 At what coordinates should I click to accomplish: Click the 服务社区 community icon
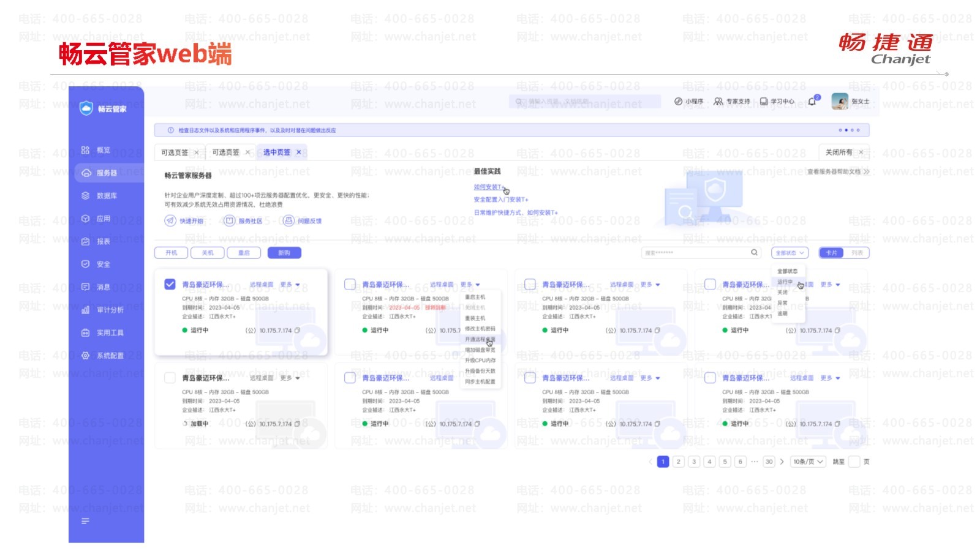pos(230,220)
